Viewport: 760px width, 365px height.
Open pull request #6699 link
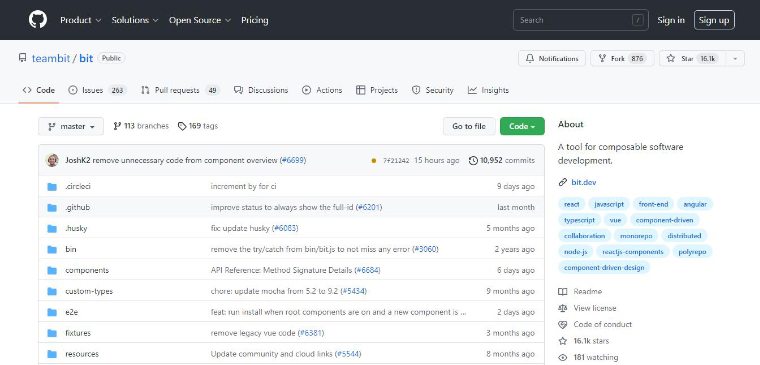coord(293,160)
